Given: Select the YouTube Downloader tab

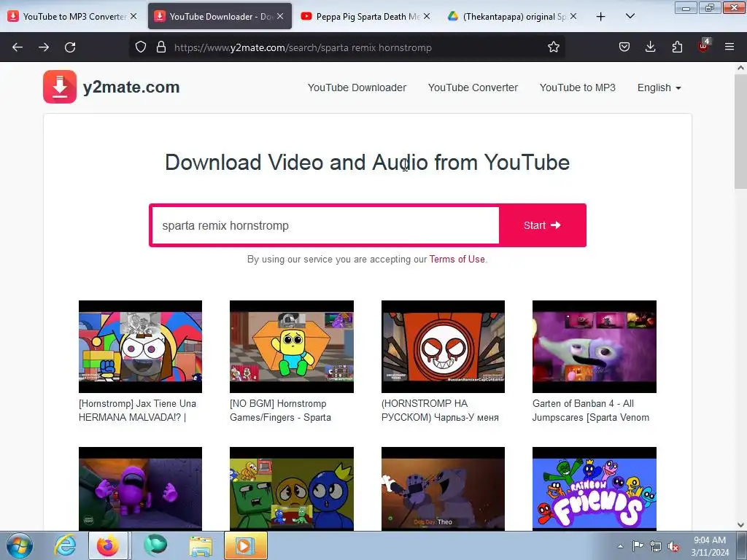Looking at the screenshot, I should click(218, 17).
